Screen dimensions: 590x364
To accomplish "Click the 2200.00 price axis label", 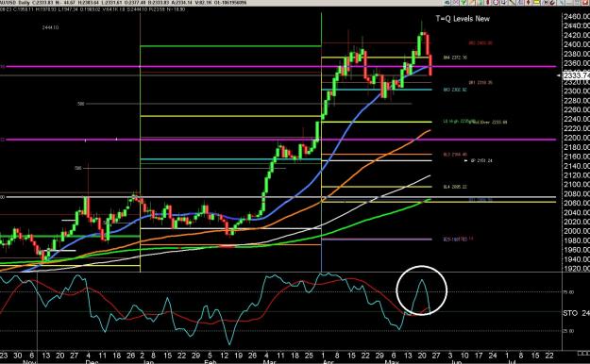I will [x=576, y=138].
